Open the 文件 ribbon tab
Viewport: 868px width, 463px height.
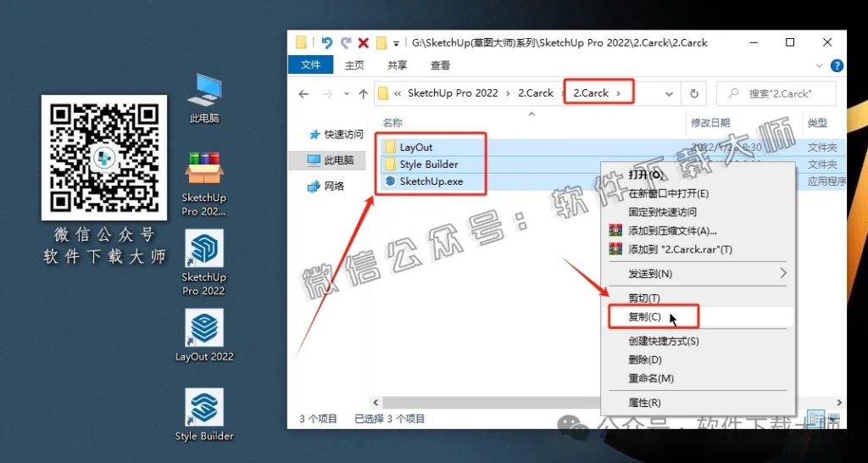pos(310,64)
